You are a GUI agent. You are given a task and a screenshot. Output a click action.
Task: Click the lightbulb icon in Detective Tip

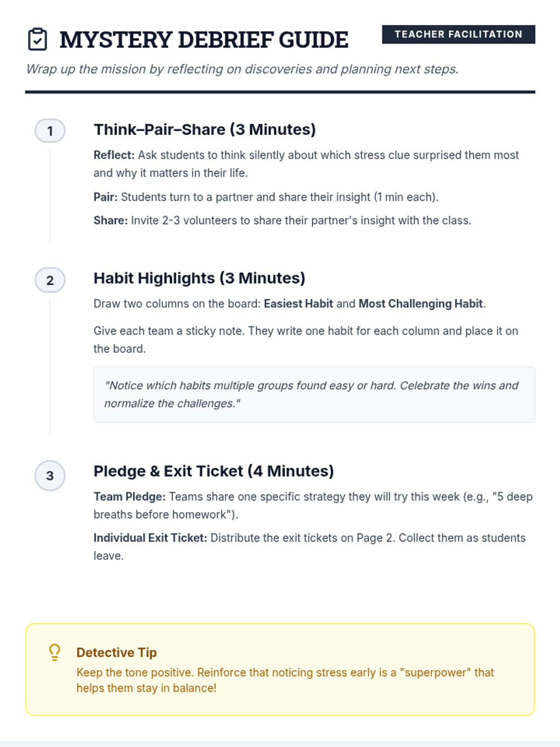(55, 652)
